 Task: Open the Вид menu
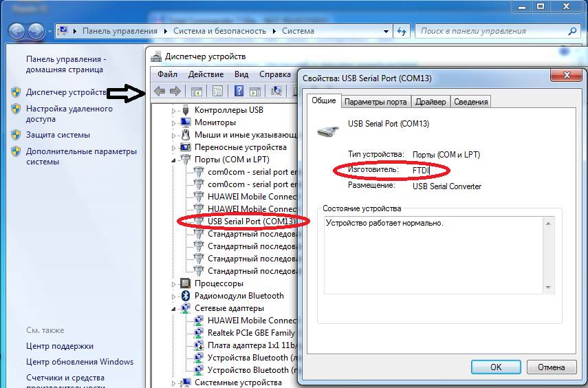(241, 74)
